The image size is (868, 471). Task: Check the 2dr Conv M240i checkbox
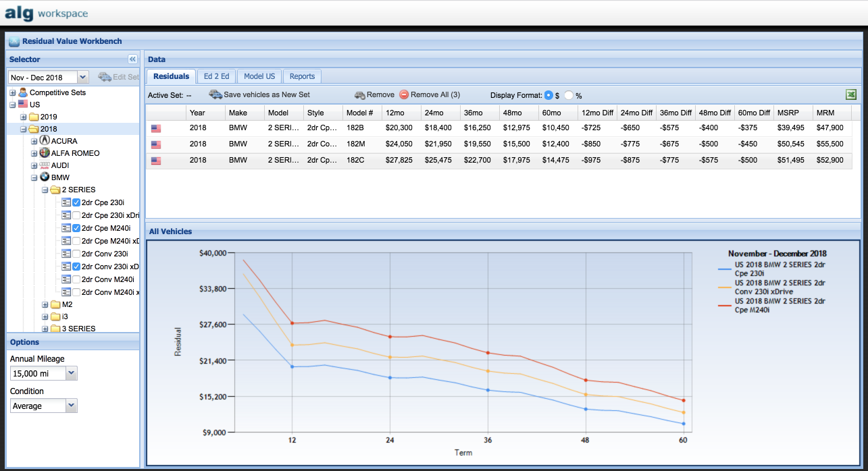76,279
